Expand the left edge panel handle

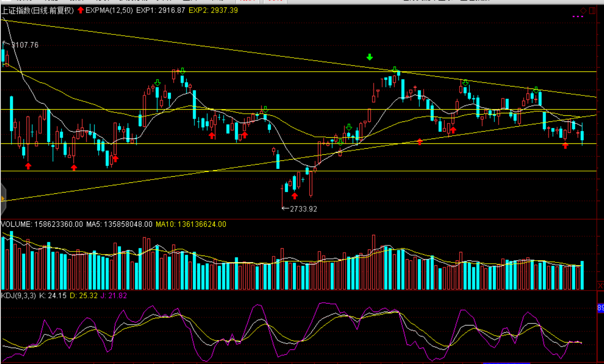click(x=3, y=199)
